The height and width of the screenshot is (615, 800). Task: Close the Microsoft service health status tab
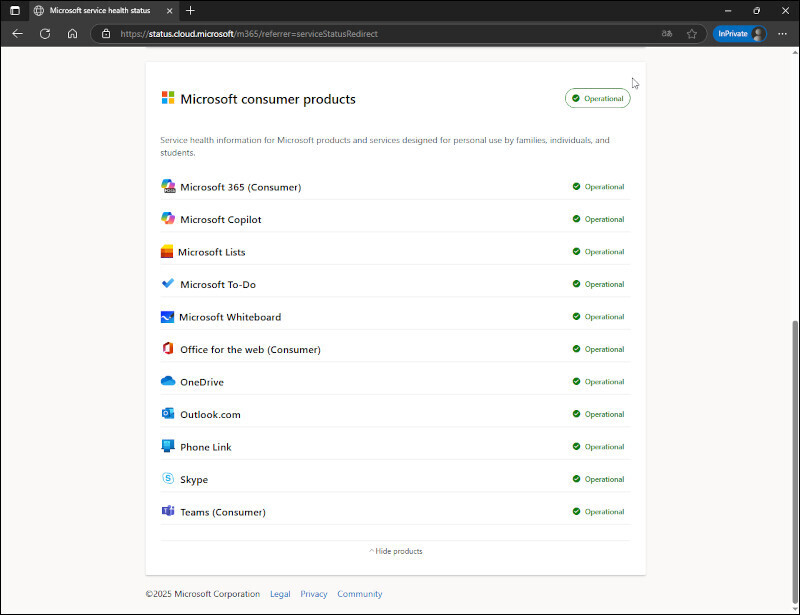click(169, 10)
